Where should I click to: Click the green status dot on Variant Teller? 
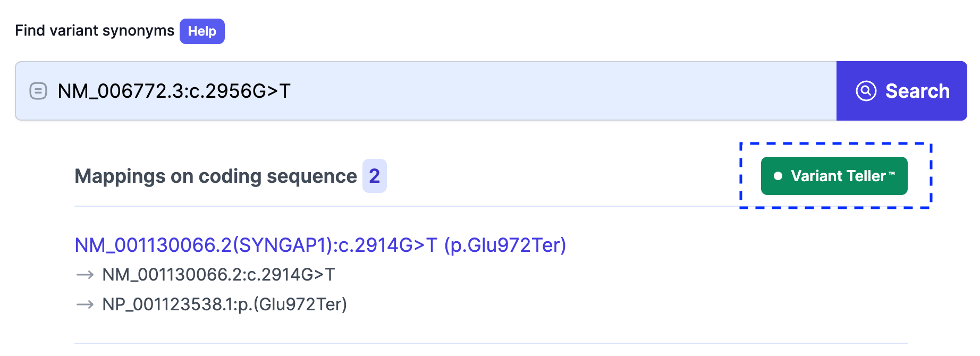tap(778, 175)
